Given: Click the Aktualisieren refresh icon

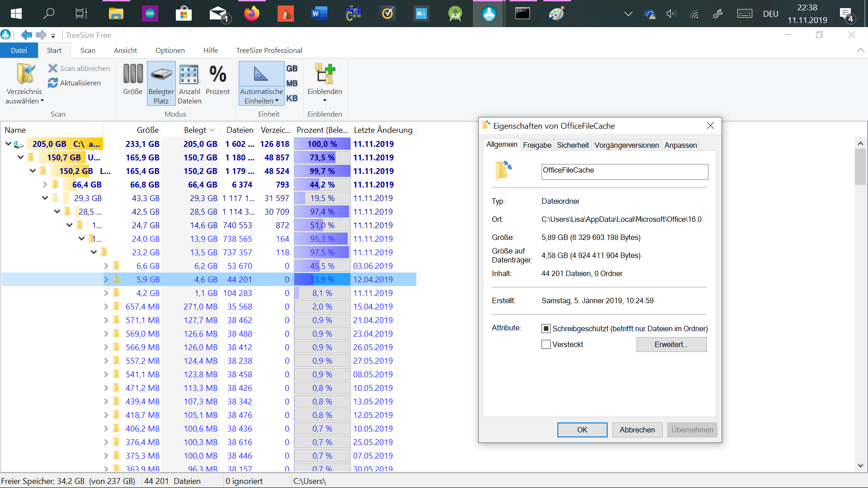Looking at the screenshot, I should click(53, 83).
